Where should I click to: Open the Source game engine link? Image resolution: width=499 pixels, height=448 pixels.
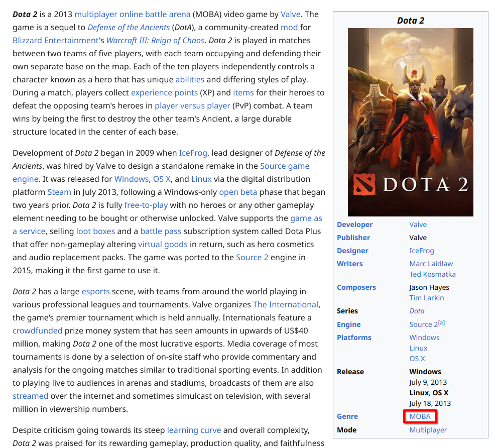(285, 166)
